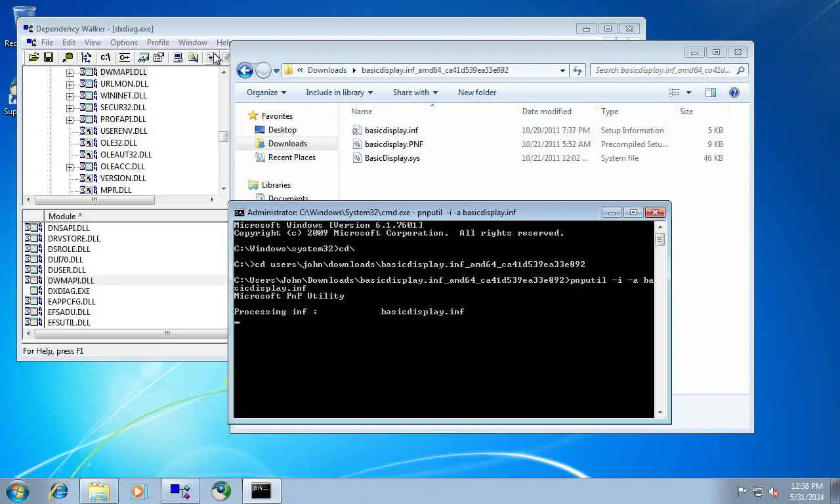Click the search basicdisplay folder field
Image resolution: width=840 pixels, height=504 pixels.
pyautogui.click(x=669, y=70)
